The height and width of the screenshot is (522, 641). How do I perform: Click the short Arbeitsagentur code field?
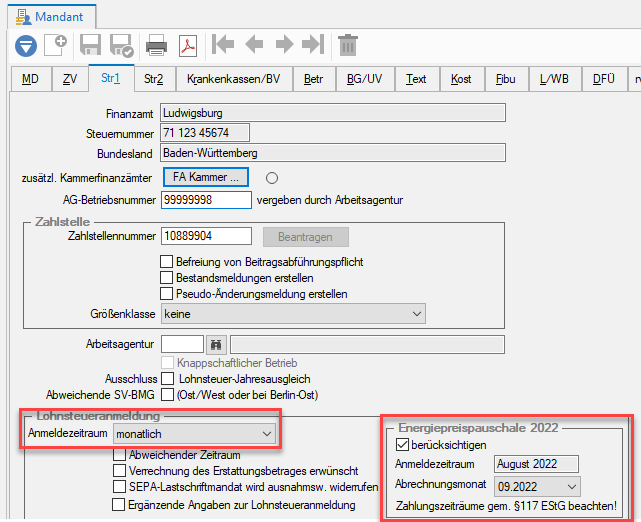(x=182, y=345)
